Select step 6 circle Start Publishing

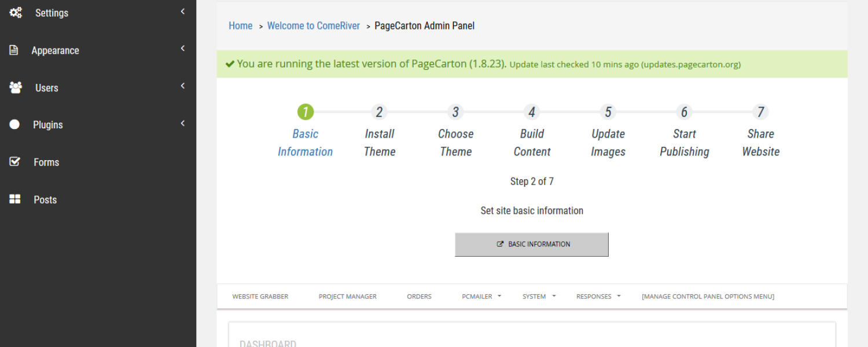(684, 112)
